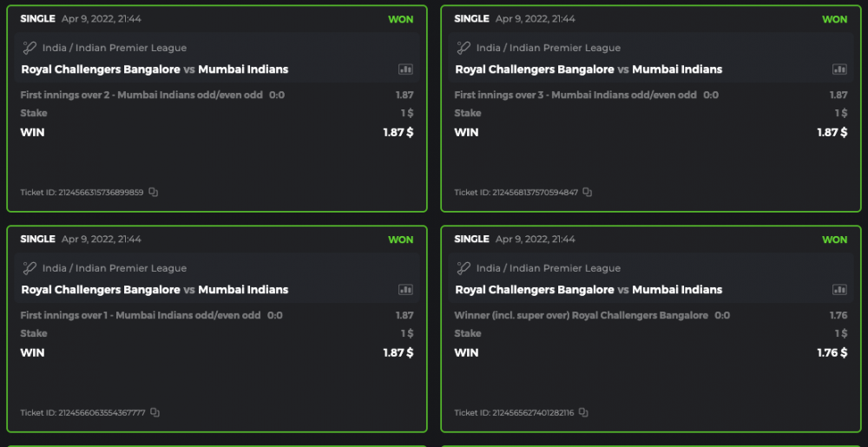
Task: Open statistics icon for over 3 bet
Action: coord(839,69)
